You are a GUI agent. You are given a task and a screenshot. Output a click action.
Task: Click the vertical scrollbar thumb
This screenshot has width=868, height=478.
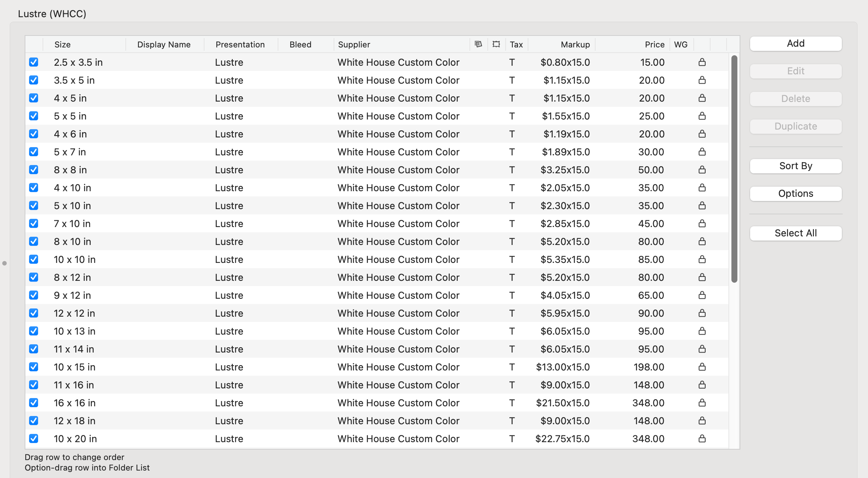click(x=734, y=168)
